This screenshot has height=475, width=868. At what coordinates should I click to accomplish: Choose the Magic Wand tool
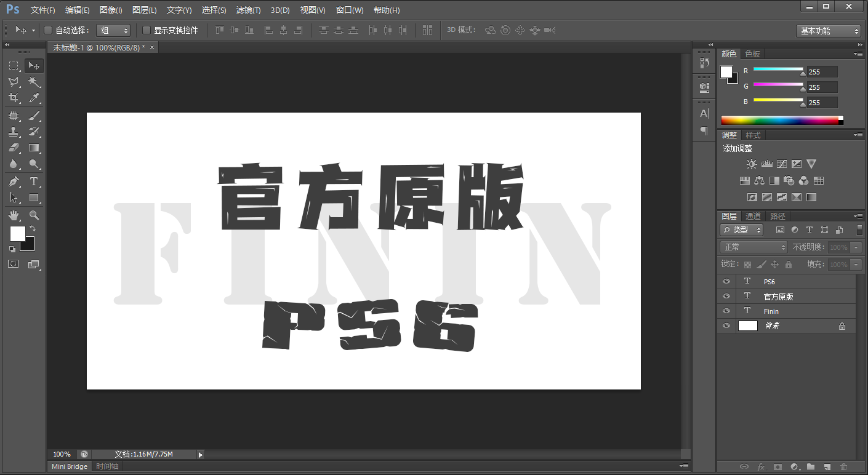point(34,82)
